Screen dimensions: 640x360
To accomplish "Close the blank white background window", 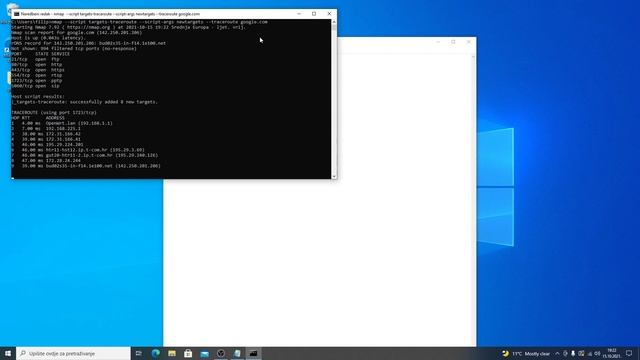I will pyautogui.click(x=469, y=42).
